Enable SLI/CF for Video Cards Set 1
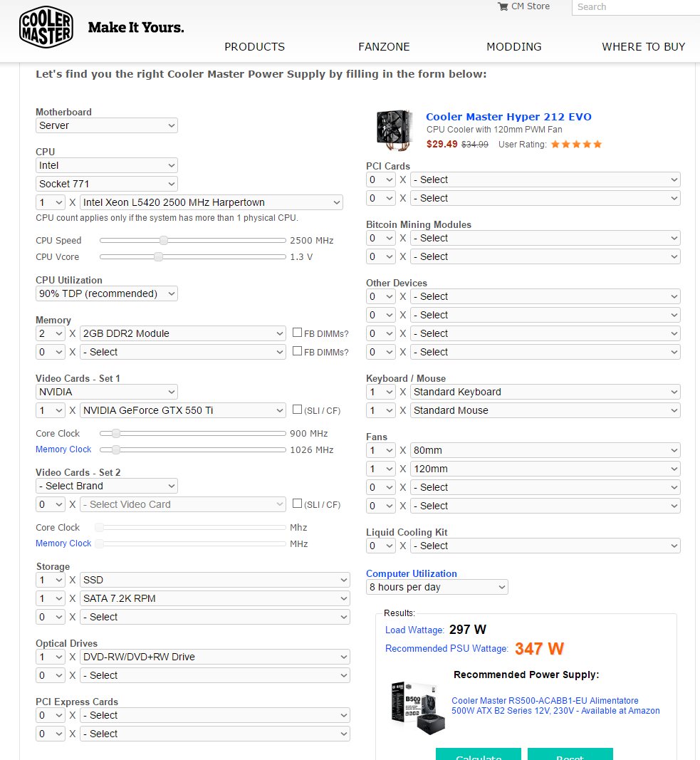The height and width of the screenshot is (760, 700). [298, 409]
